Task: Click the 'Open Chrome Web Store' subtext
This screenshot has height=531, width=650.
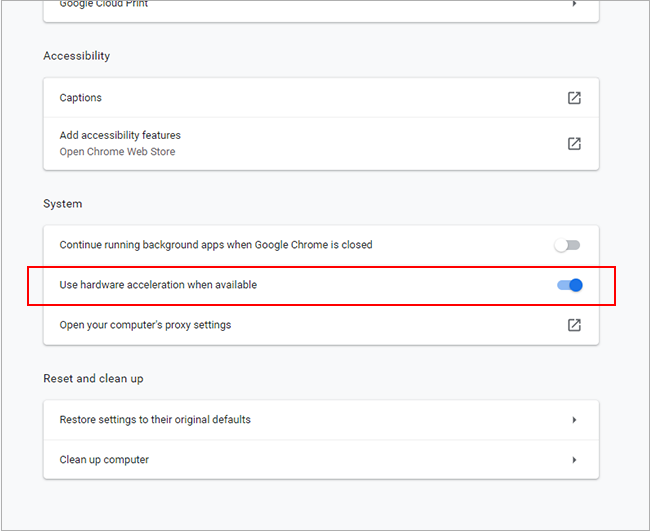Action: [117, 152]
